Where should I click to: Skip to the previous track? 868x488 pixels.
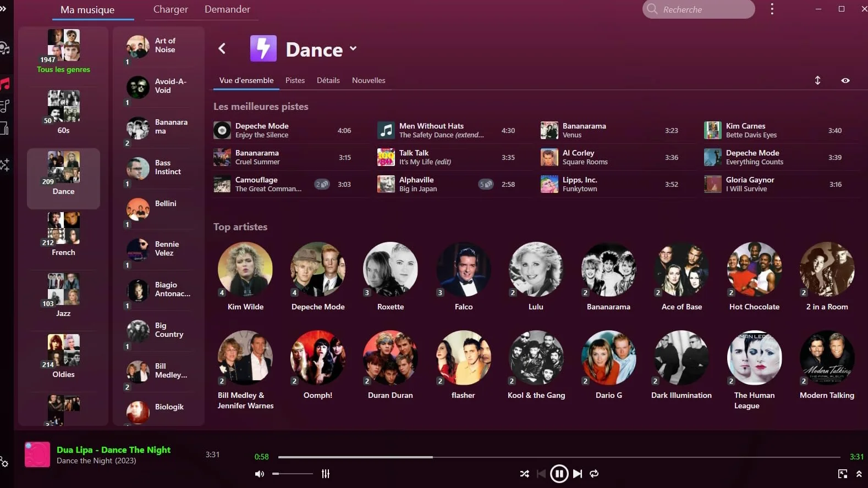point(541,474)
